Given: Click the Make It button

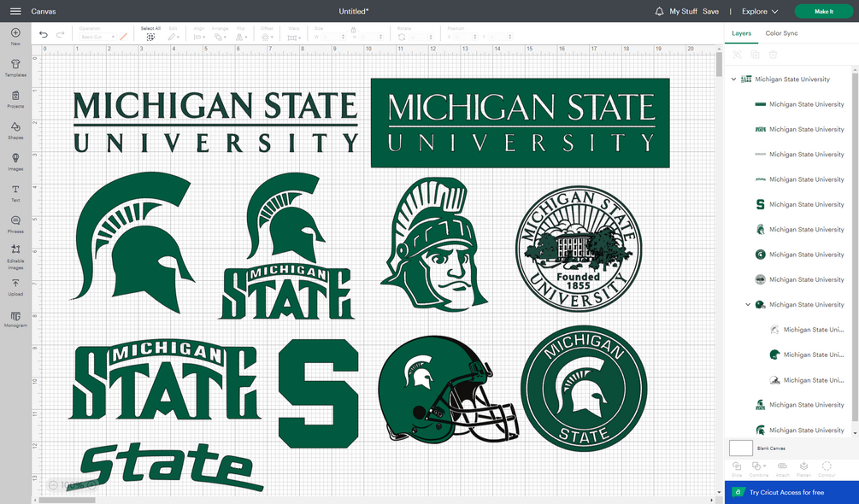Looking at the screenshot, I should click(823, 11).
